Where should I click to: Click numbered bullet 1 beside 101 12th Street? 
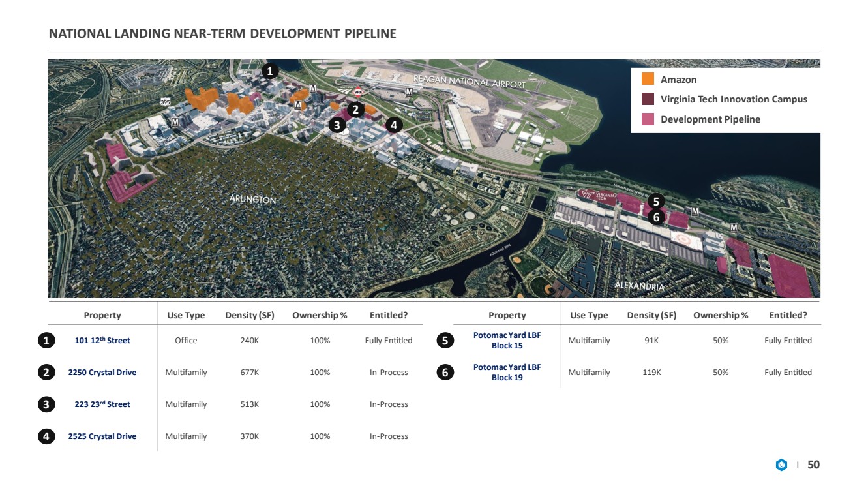pyautogui.click(x=46, y=341)
